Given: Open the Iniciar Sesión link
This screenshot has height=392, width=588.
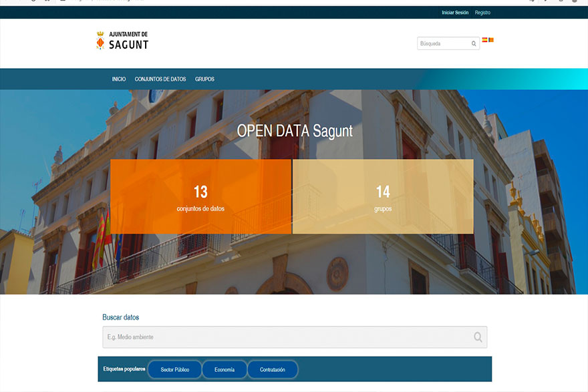Looking at the screenshot, I should pos(455,13).
